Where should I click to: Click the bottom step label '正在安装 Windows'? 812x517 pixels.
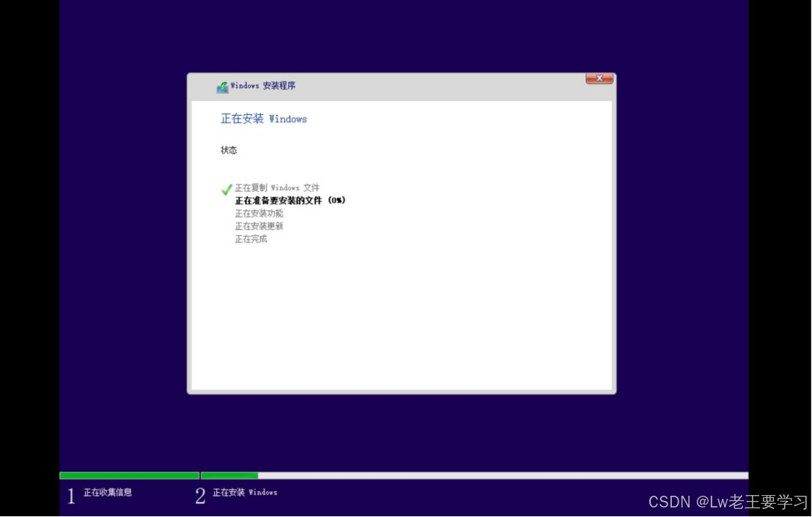click(245, 492)
